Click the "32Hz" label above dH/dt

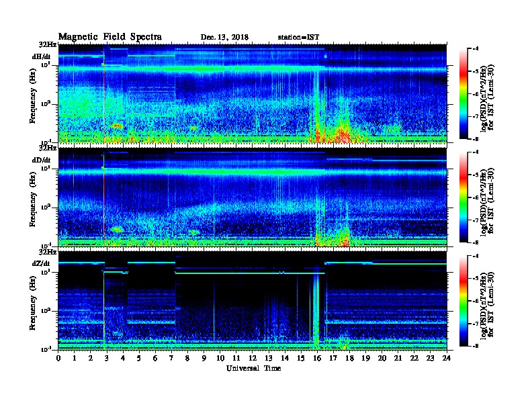click(48, 44)
